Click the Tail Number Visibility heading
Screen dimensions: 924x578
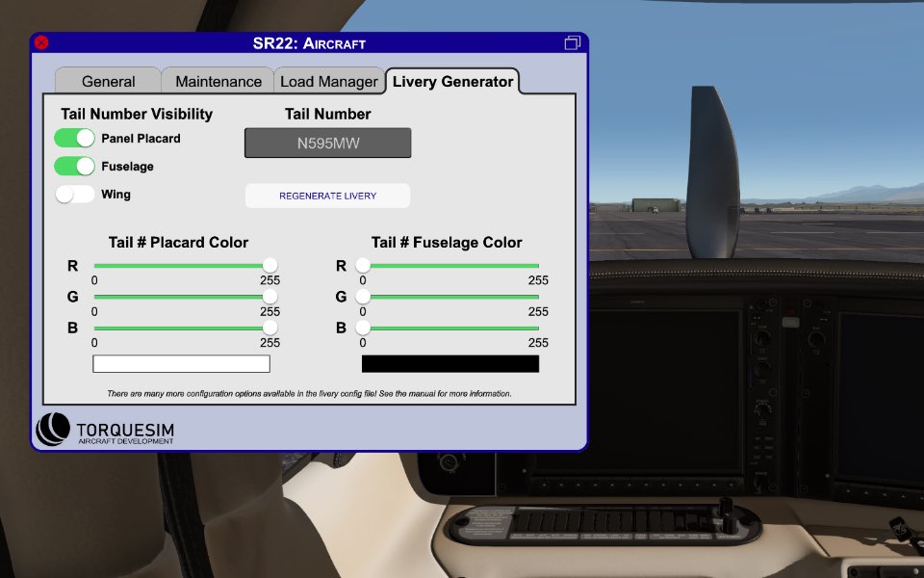click(x=137, y=114)
